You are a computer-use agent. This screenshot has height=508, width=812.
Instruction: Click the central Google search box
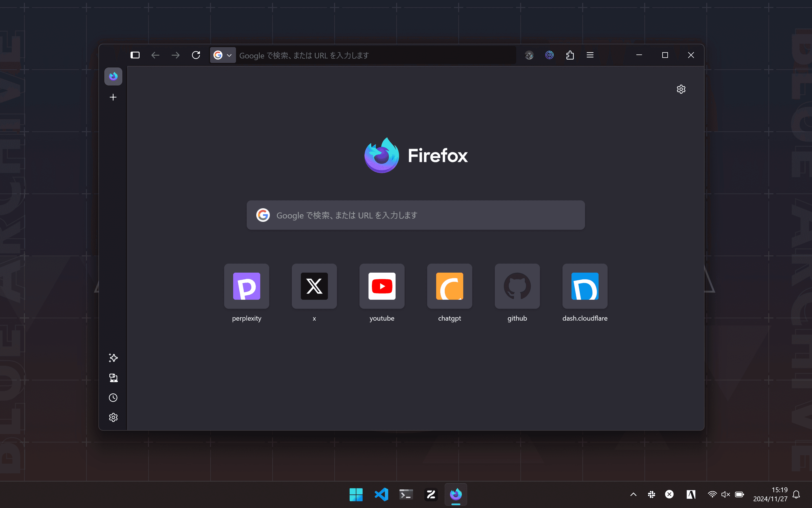(416, 215)
